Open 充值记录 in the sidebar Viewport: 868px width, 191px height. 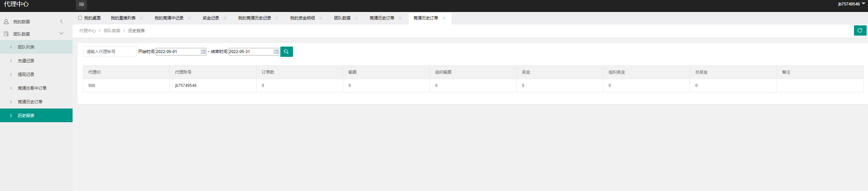click(x=26, y=61)
